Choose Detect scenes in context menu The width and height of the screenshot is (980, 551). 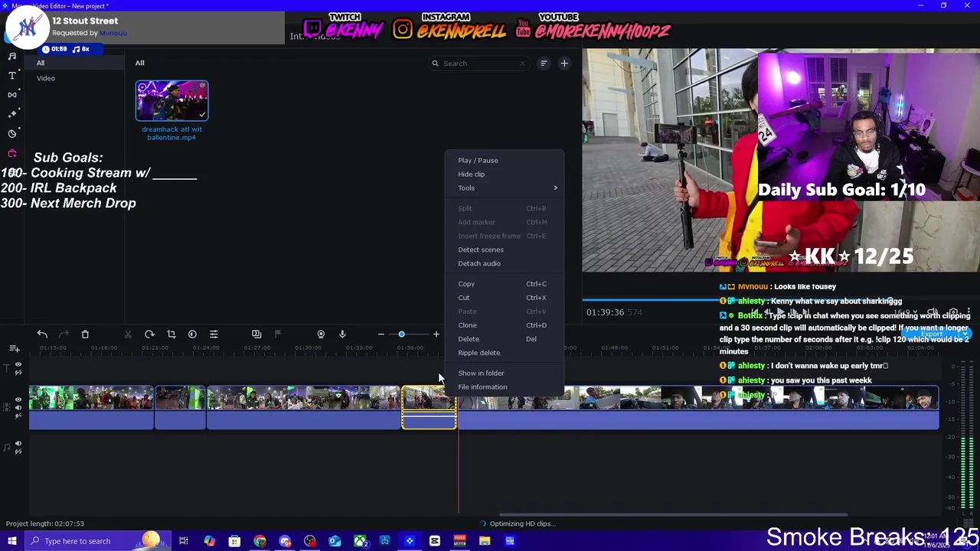tap(505, 249)
